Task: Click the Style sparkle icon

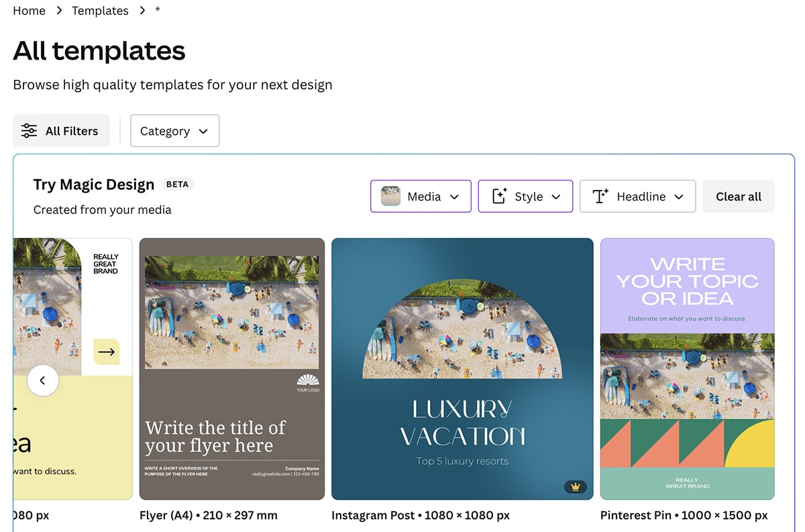Action: [499, 197]
